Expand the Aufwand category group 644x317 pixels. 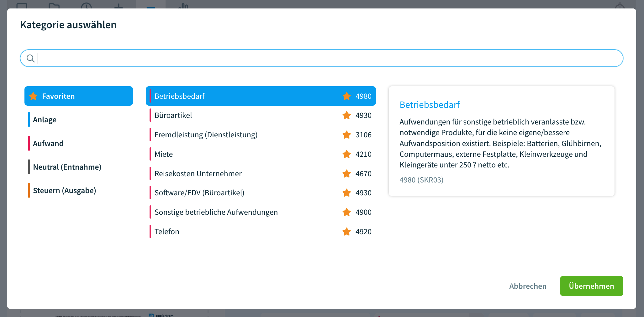48,143
